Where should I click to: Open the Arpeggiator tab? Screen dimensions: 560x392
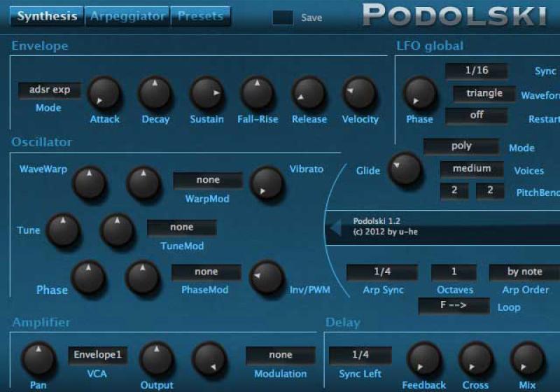[127, 16]
